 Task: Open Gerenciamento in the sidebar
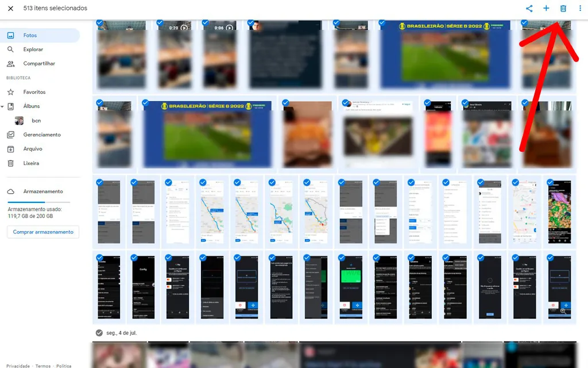tap(41, 135)
